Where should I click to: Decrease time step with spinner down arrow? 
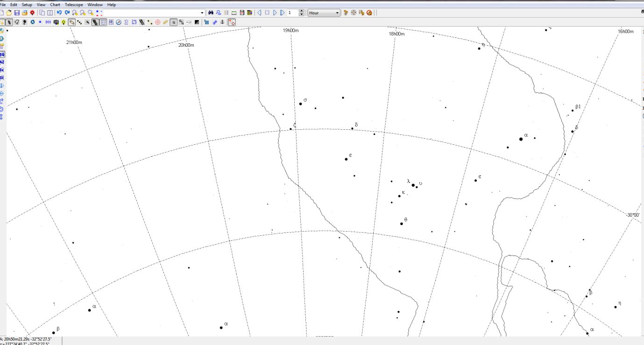[302, 14]
